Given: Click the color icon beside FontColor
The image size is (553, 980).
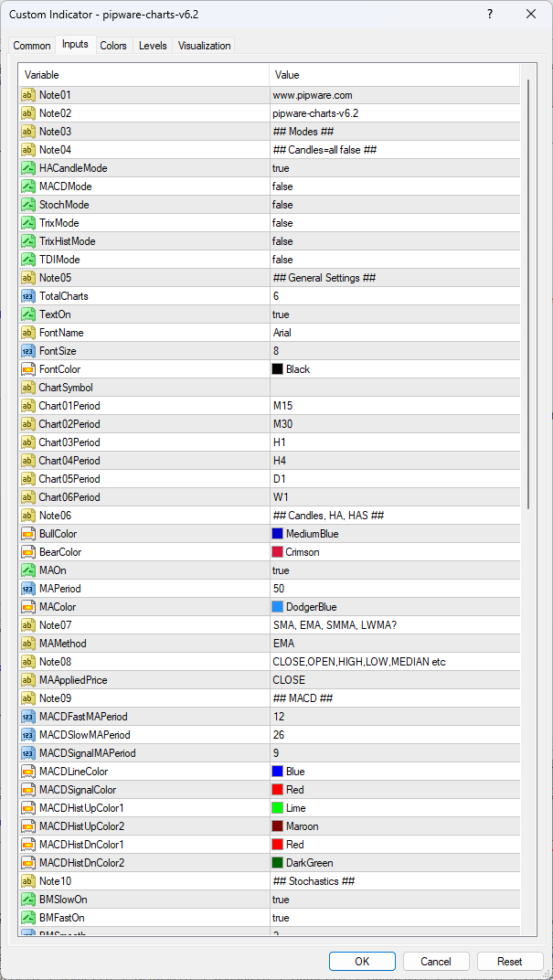Looking at the screenshot, I should [27, 369].
